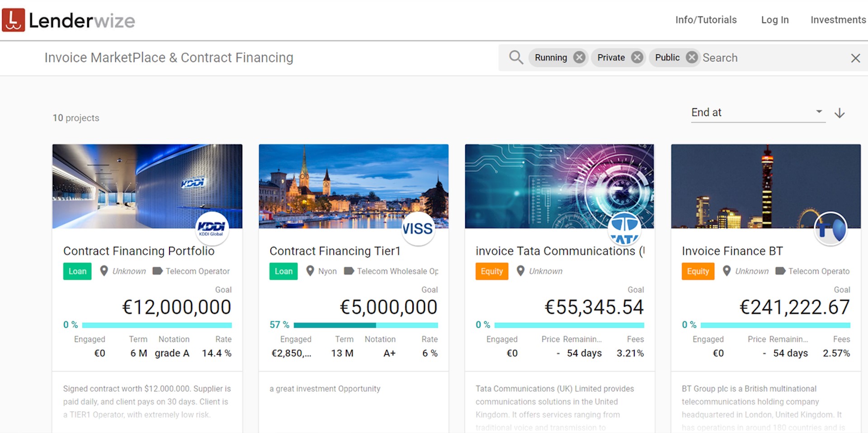Open Contract Financing Tier1 title

tap(335, 251)
